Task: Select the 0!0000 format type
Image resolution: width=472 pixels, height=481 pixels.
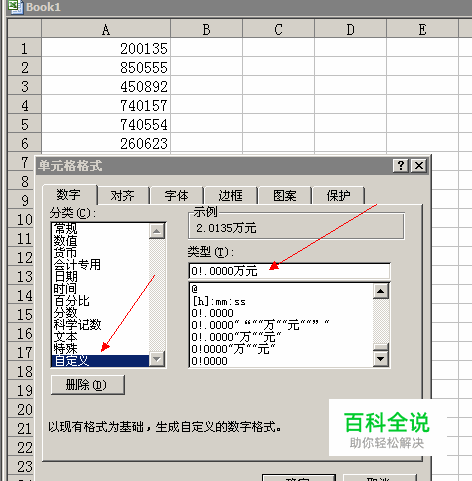Action: pos(282,361)
